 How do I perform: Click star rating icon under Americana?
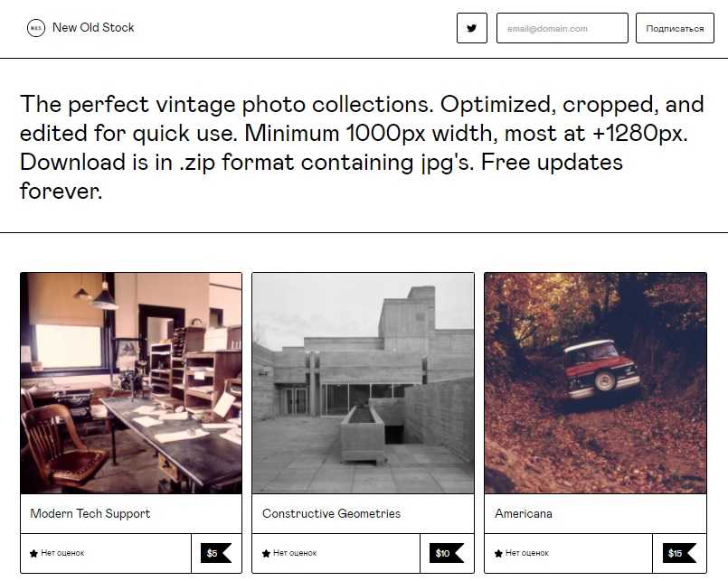click(498, 553)
